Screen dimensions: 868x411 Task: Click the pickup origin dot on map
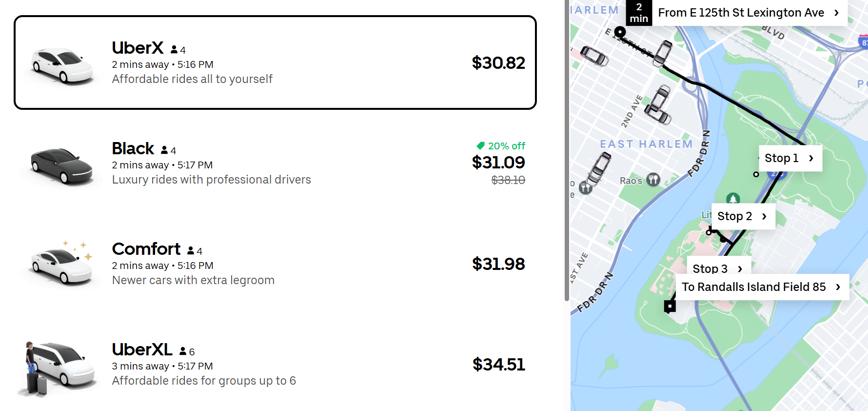click(620, 32)
